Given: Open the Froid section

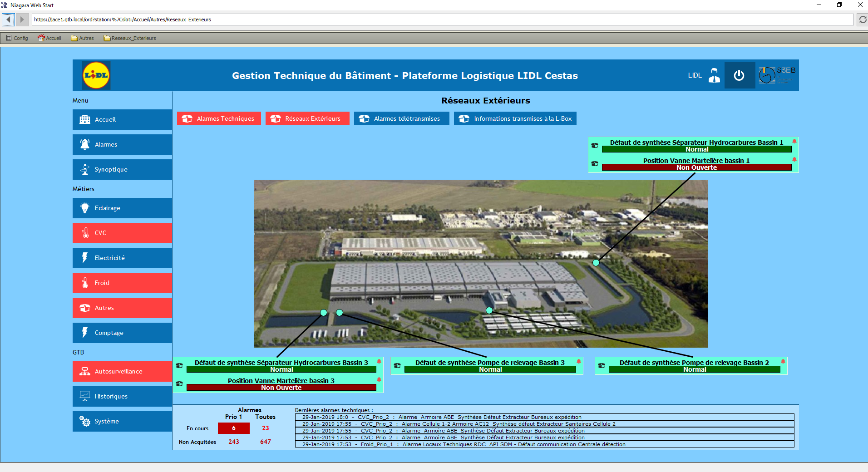Looking at the screenshot, I should [122, 283].
